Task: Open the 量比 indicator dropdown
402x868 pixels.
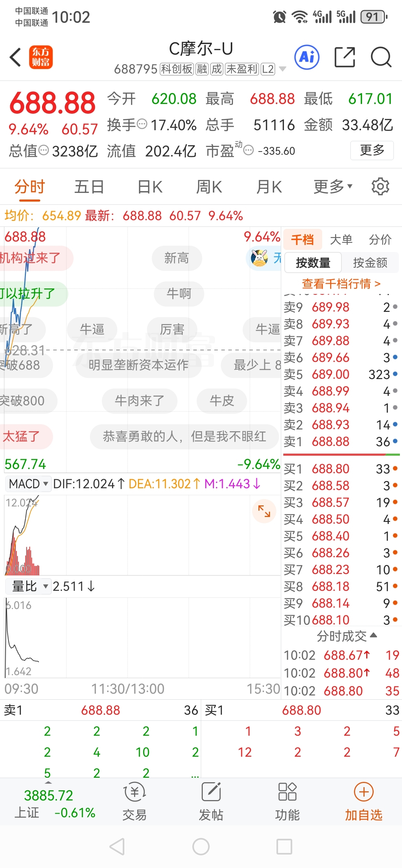Action: [x=28, y=586]
